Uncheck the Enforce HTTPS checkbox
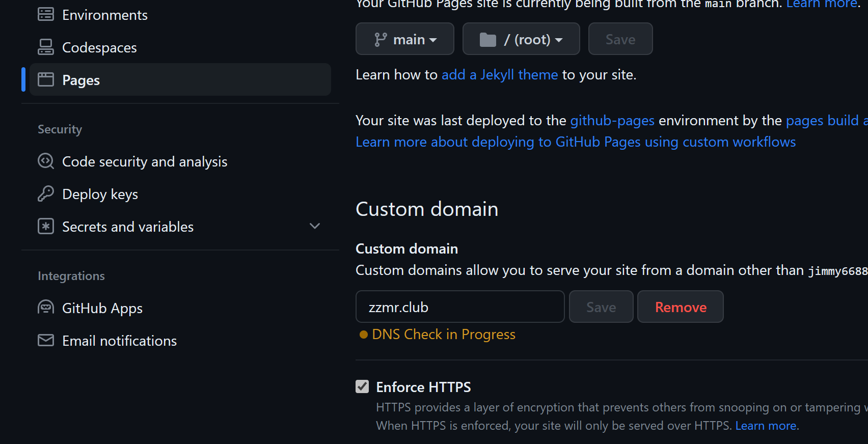The width and height of the screenshot is (868, 444). [x=362, y=386]
